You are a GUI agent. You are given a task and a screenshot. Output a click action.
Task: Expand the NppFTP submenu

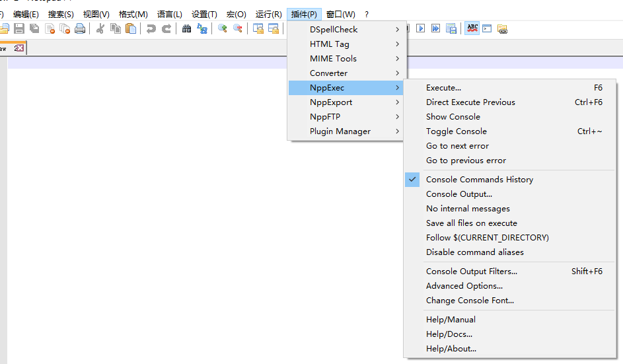click(x=346, y=117)
